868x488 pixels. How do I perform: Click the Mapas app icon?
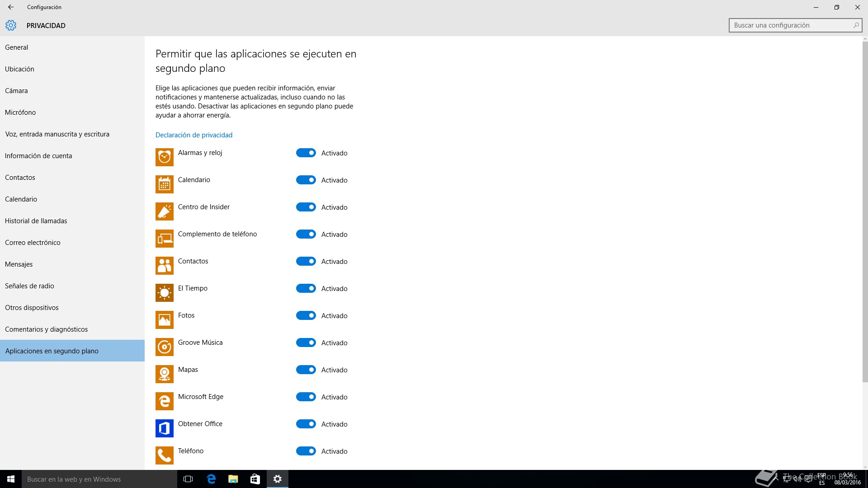[x=165, y=374]
